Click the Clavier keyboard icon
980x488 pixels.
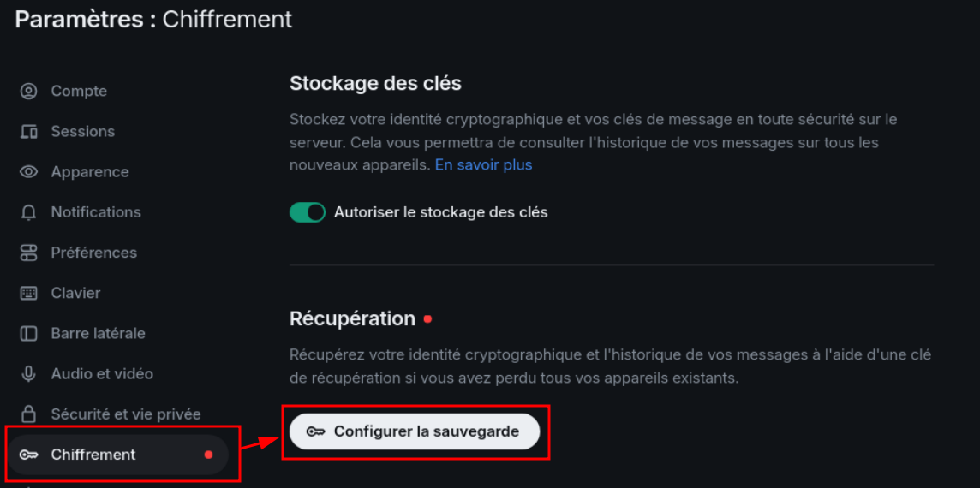[28, 293]
